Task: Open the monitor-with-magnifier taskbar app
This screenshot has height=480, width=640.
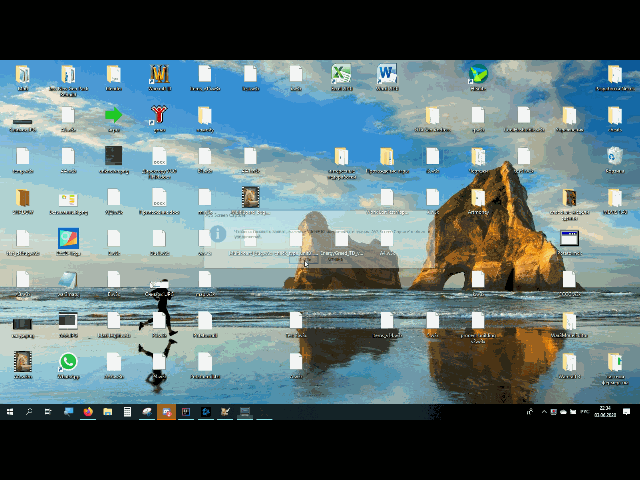Action: click(68, 412)
